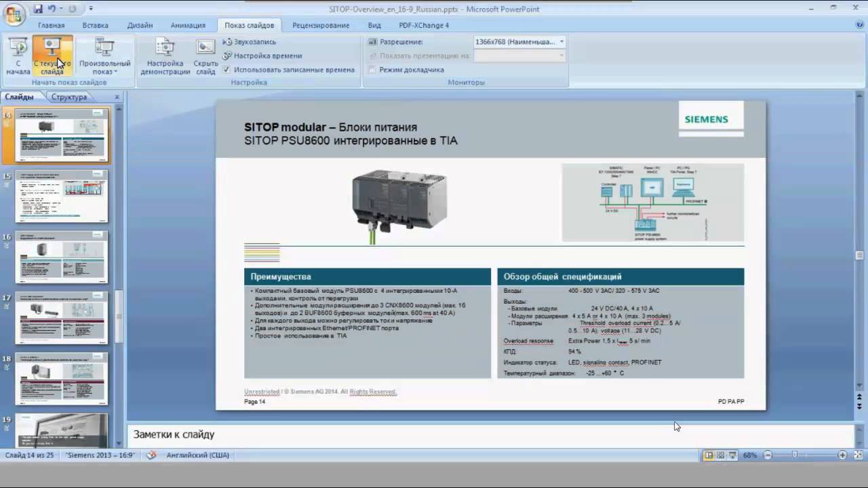The width and height of the screenshot is (868, 488).
Task: Start slideshow from current slide
Action: tap(52, 56)
